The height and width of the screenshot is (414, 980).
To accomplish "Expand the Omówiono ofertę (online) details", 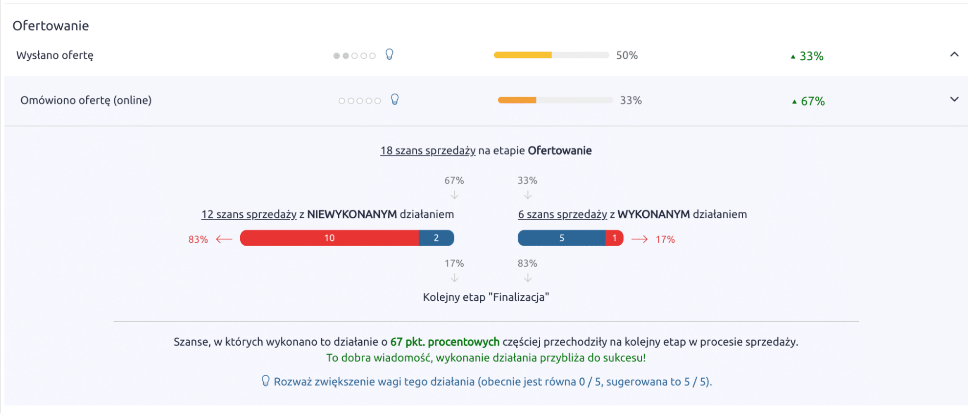I will coord(954,99).
